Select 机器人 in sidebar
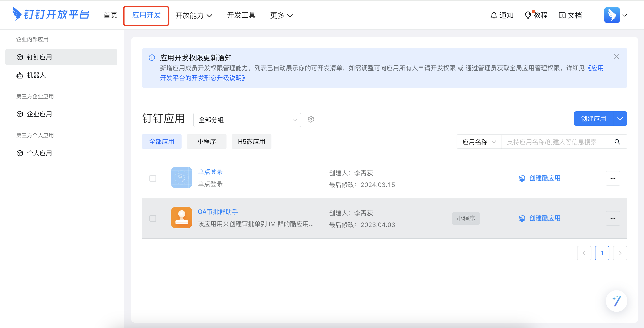 pos(61,75)
